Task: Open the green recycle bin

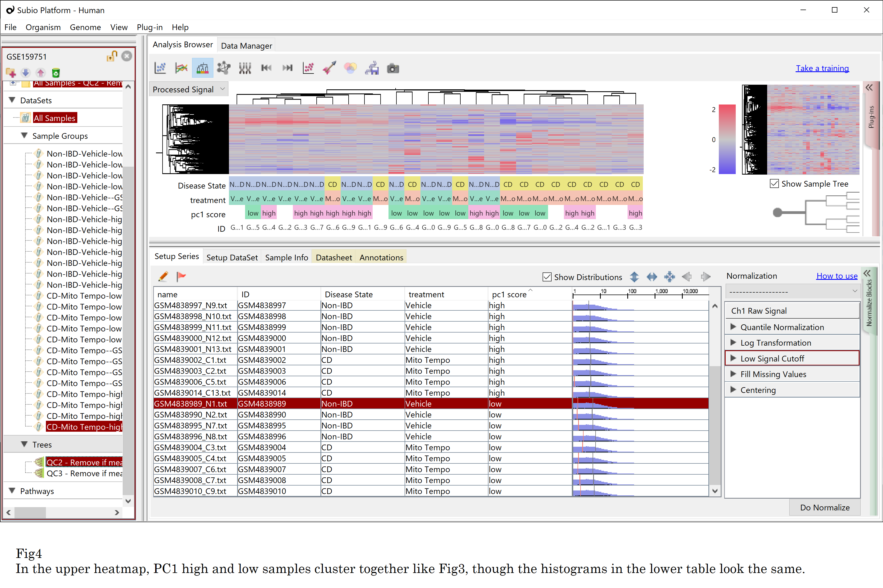Action: click(55, 73)
